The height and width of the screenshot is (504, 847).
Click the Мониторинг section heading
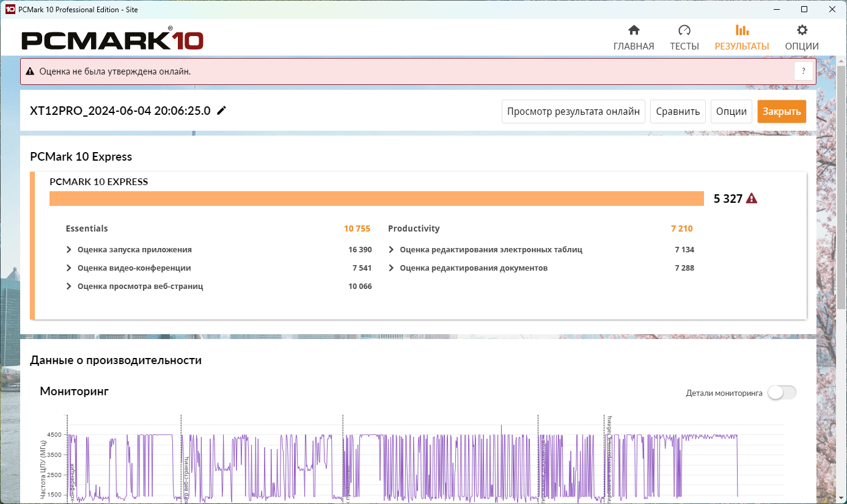tap(74, 391)
